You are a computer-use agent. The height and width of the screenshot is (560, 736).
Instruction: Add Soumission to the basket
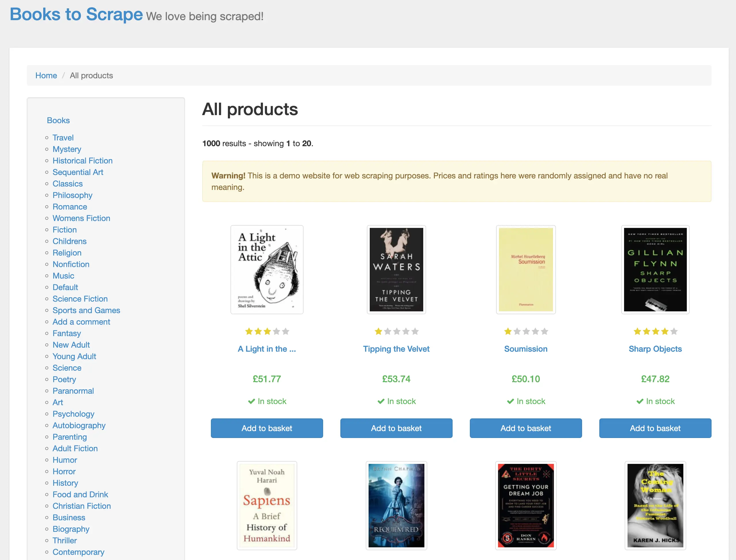click(525, 428)
